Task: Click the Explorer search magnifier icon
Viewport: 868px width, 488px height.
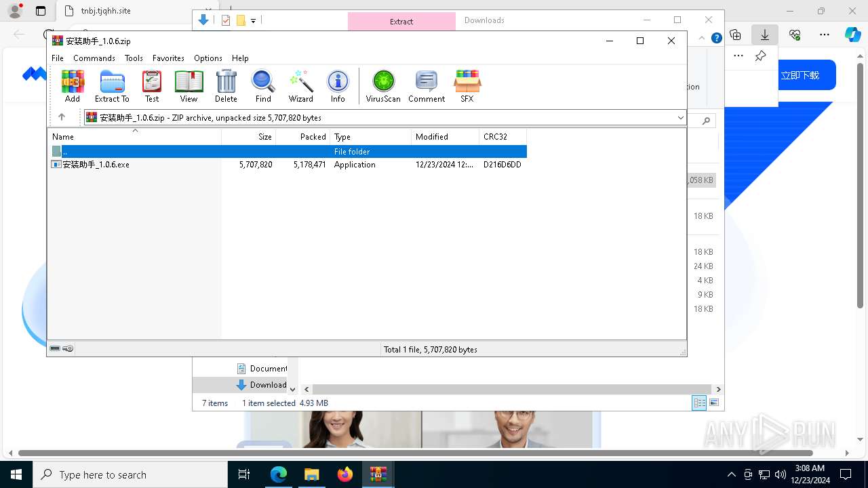Action: (706, 121)
